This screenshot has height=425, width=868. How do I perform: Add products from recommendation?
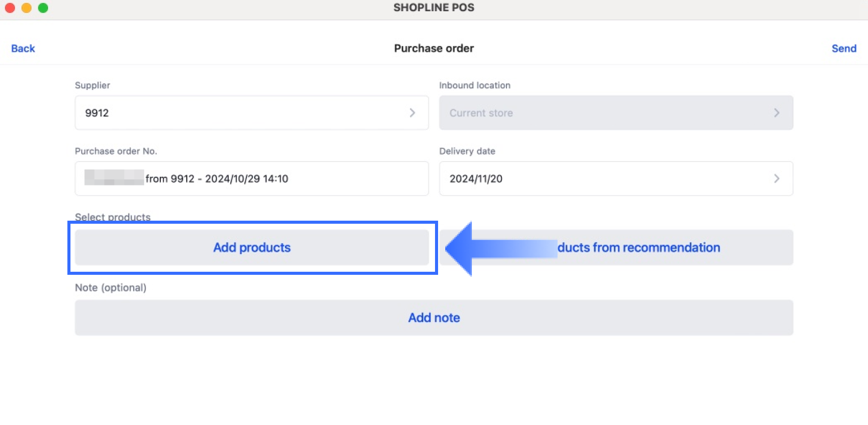638,248
